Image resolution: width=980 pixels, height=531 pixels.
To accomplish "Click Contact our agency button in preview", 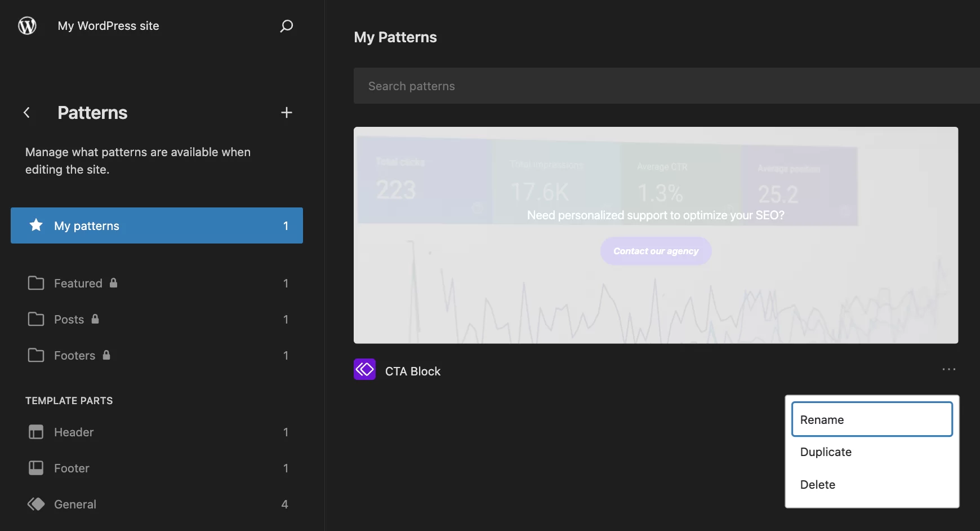I will (656, 251).
